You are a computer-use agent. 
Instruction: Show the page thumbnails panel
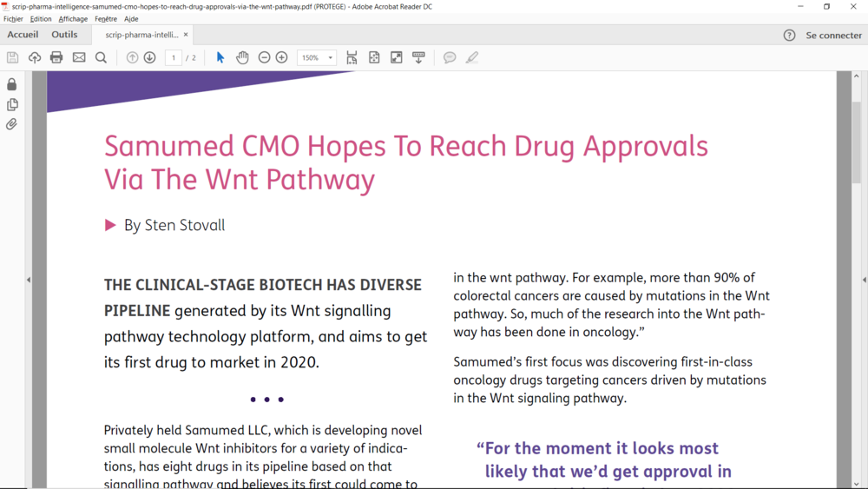point(12,104)
